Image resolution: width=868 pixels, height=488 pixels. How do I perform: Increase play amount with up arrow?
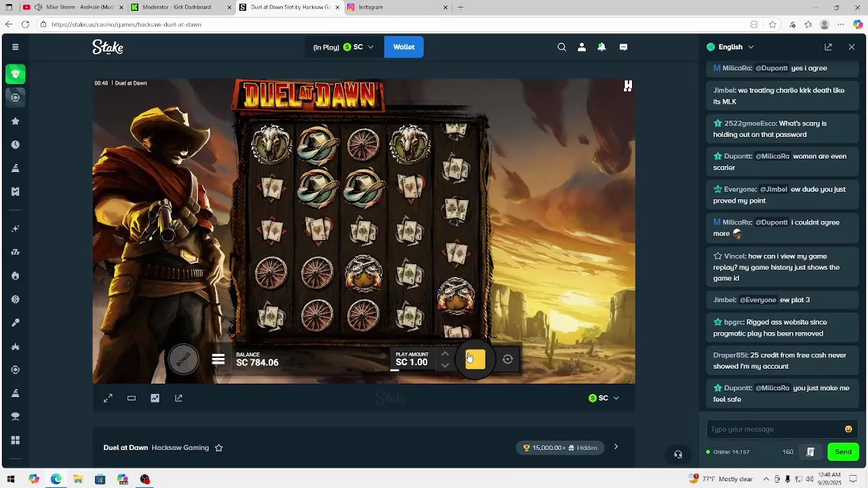tap(445, 353)
